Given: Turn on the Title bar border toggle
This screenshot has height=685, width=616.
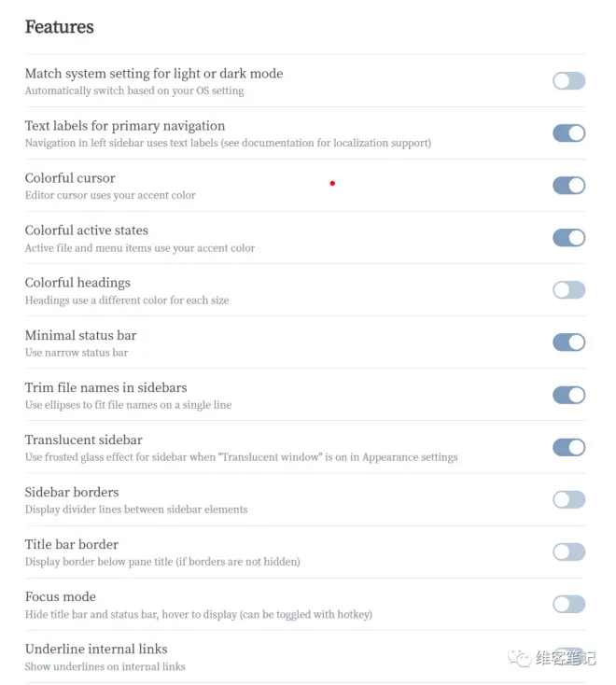Looking at the screenshot, I should pos(568,552).
